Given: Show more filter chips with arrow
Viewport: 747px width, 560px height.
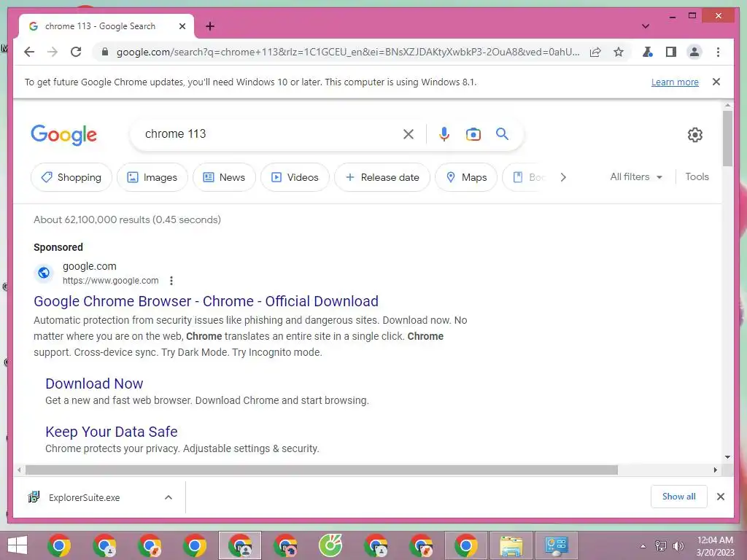Looking at the screenshot, I should click(563, 177).
